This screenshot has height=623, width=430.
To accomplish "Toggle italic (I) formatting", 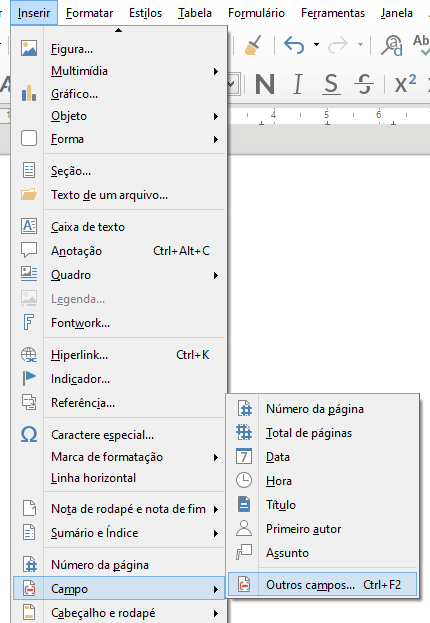I will (x=297, y=84).
